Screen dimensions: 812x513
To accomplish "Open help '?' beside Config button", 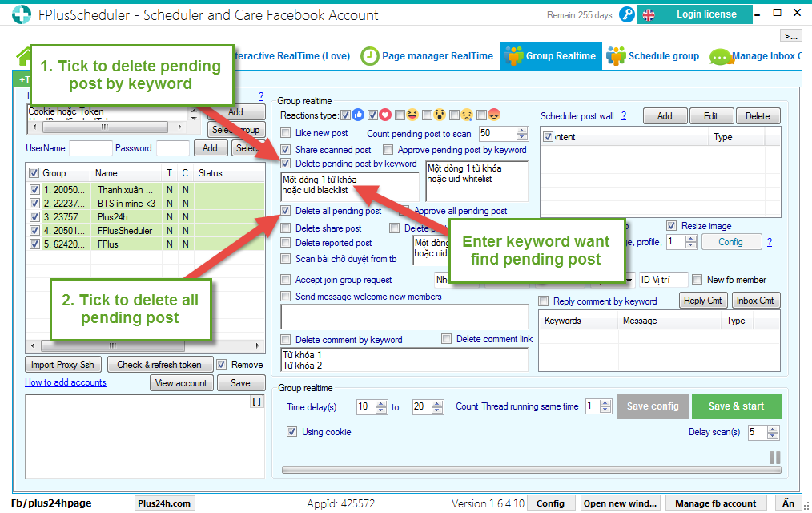I will pyautogui.click(x=770, y=242).
